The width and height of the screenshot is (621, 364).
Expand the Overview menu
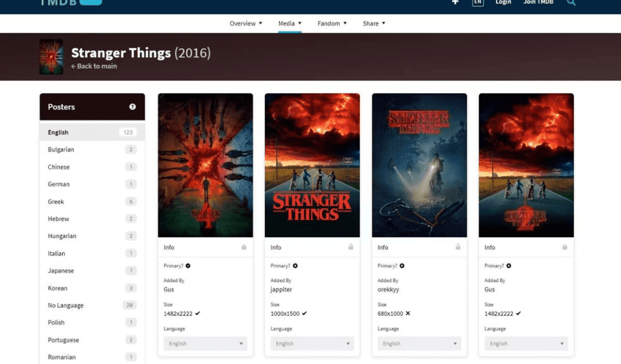point(246,24)
